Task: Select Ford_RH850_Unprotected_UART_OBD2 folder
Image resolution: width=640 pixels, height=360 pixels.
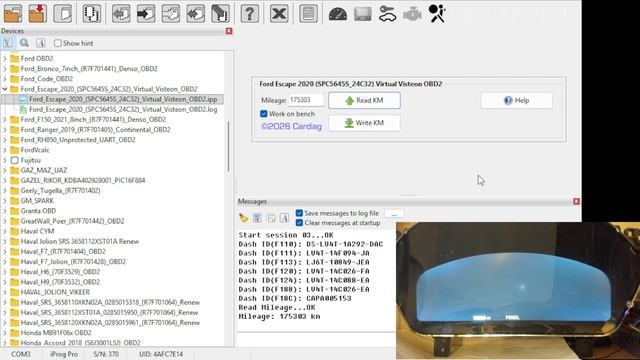Action: tap(78, 140)
